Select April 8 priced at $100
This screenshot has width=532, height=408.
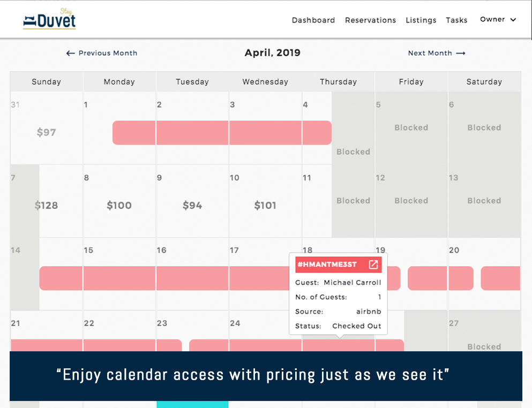pyautogui.click(x=119, y=205)
